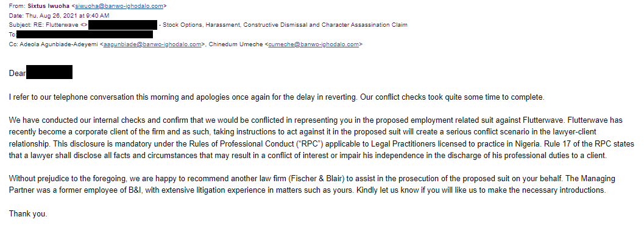Select the sender name Sixtus Iwuoha
Screen dimensions: 644x228
(49, 6)
